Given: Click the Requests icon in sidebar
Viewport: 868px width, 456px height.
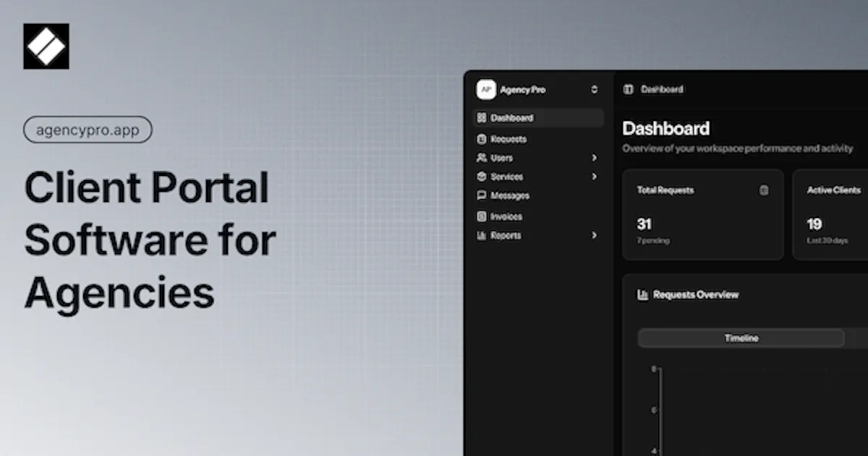Looking at the screenshot, I should (482, 139).
